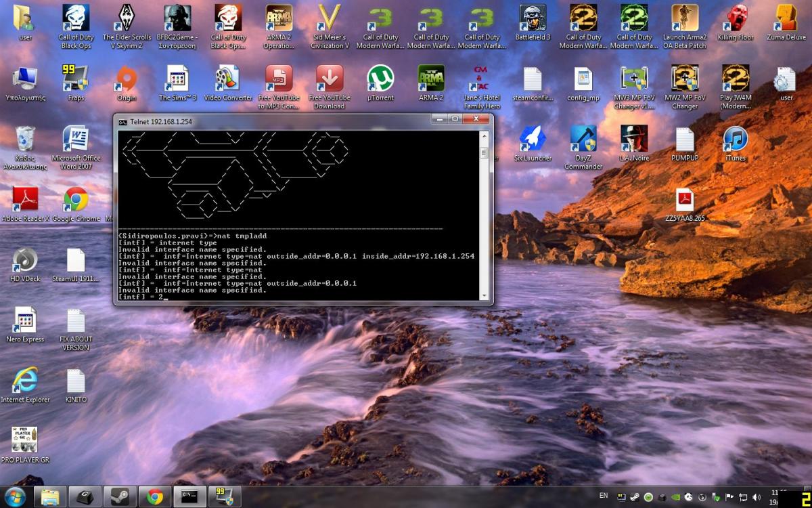812x508 pixels.
Task: Launch Free YouTube to MP3 Converter
Action: (x=279, y=87)
